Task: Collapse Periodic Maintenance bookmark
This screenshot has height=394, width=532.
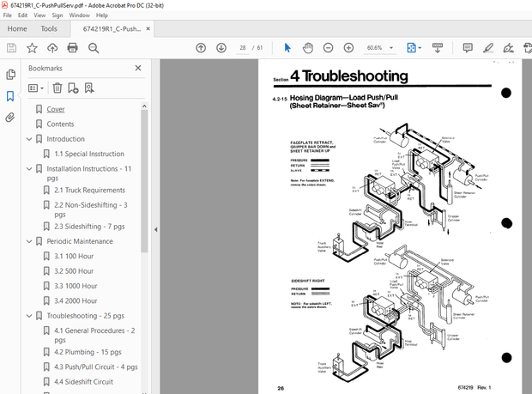Action: (29, 241)
